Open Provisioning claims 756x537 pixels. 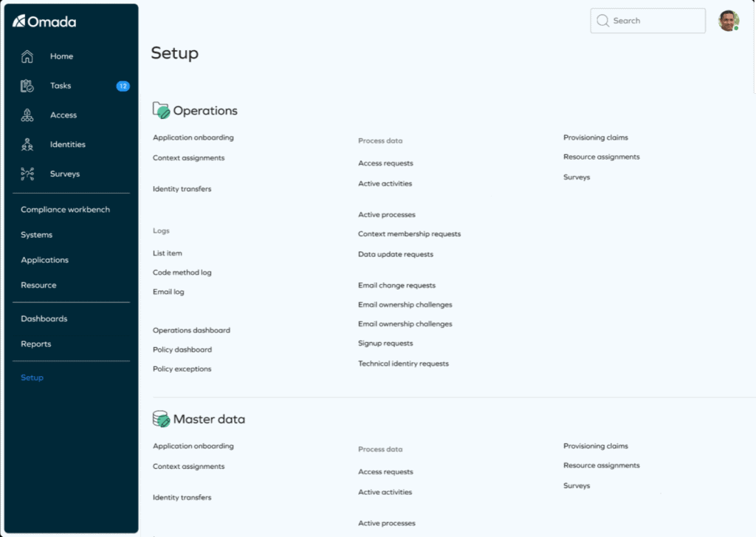tap(595, 137)
